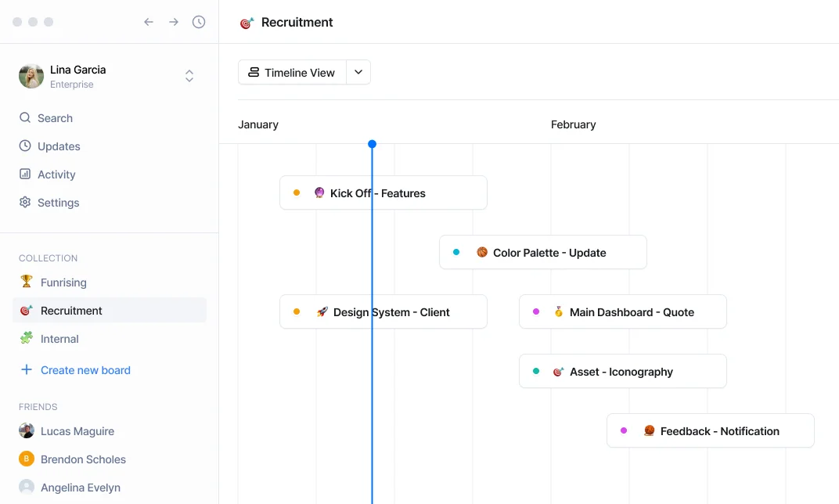Click the blue current-date timeline marker

pyautogui.click(x=372, y=144)
